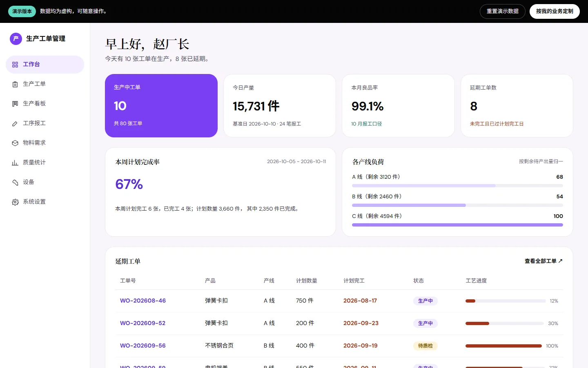The image size is (588, 368).
Task: Click the 设备 tag icon in sidebar
Action: (15, 182)
